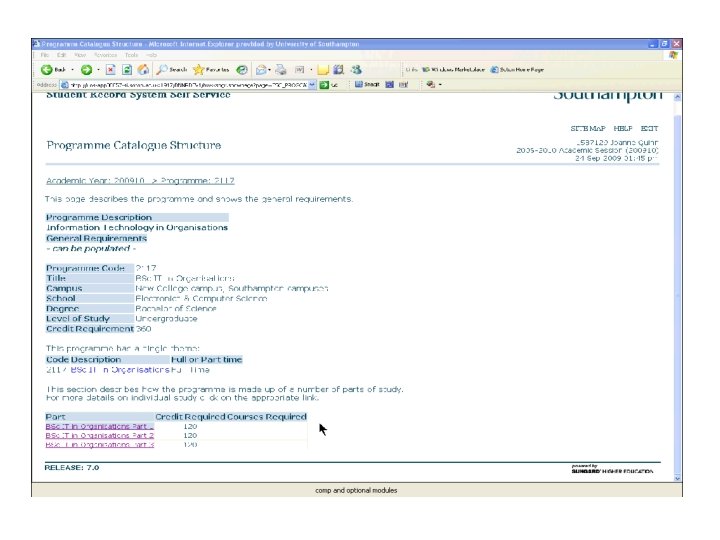Select the Credit Requirement value 360

coord(144,329)
